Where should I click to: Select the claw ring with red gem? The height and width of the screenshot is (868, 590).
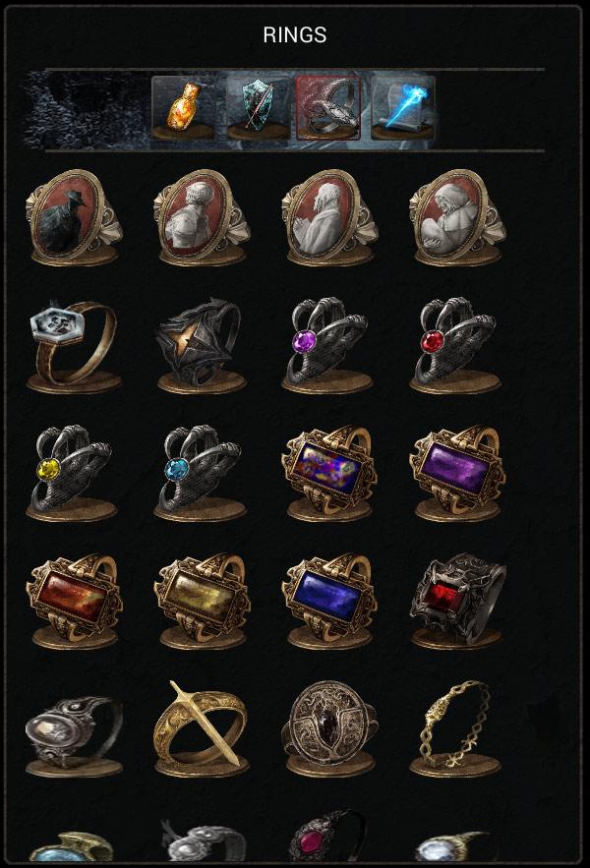coord(455,345)
